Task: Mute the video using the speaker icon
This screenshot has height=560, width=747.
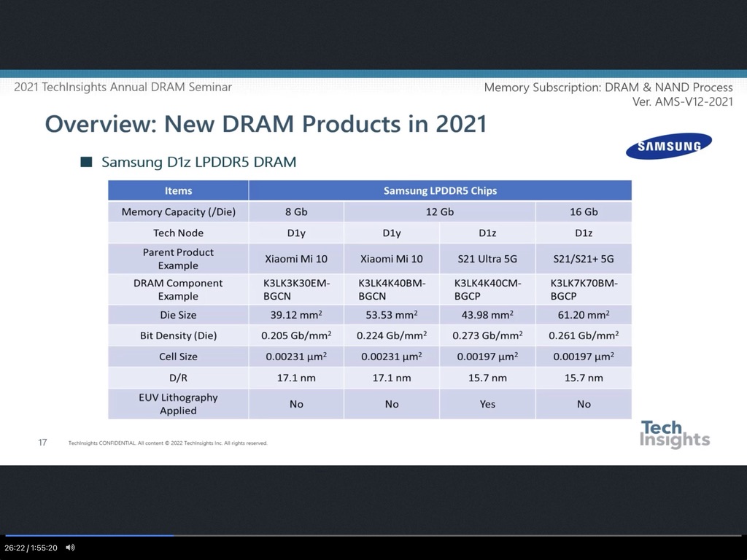Action: (70, 548)
